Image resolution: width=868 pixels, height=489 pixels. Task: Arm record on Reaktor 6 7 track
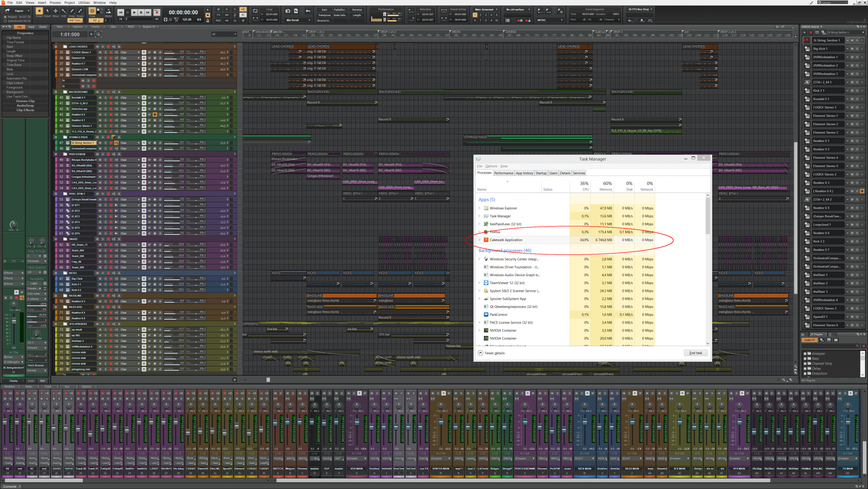111,63
